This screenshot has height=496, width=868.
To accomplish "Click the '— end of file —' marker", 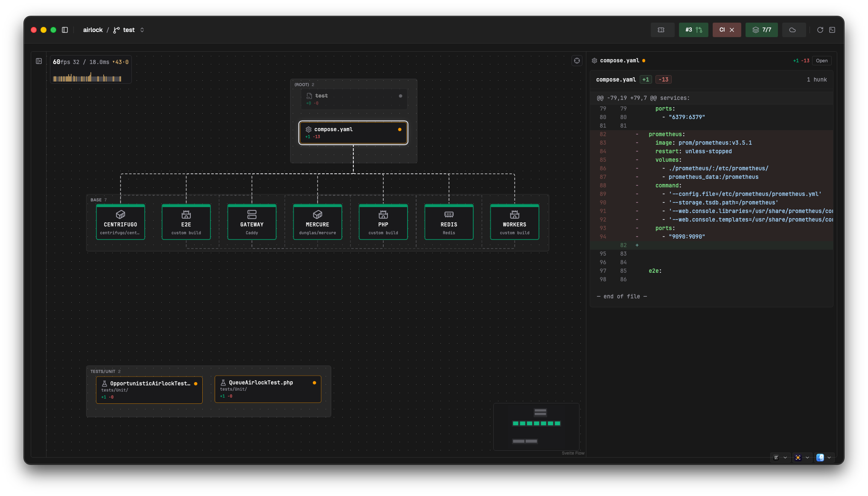I will (622, 297).
